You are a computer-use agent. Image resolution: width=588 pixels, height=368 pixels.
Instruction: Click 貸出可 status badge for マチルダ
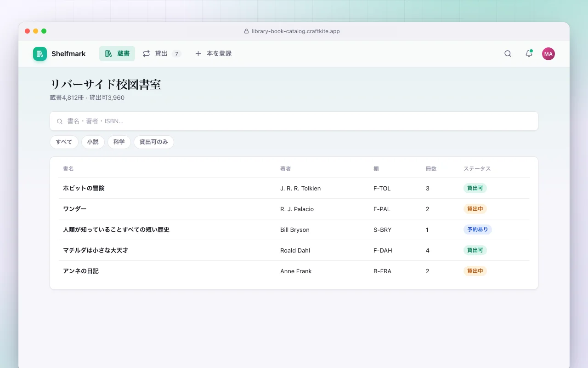[475, 250]
